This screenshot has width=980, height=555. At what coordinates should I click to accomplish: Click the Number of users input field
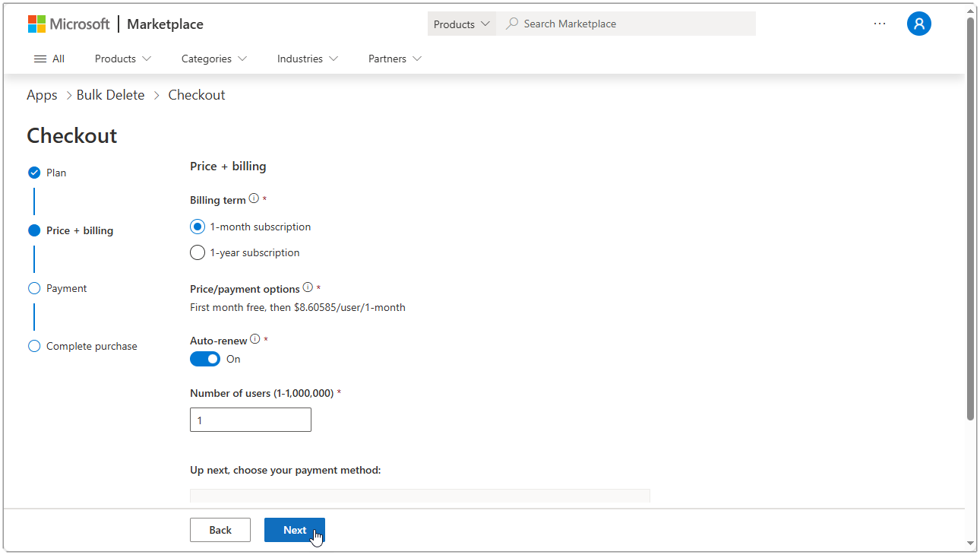(x=250, y=419)
